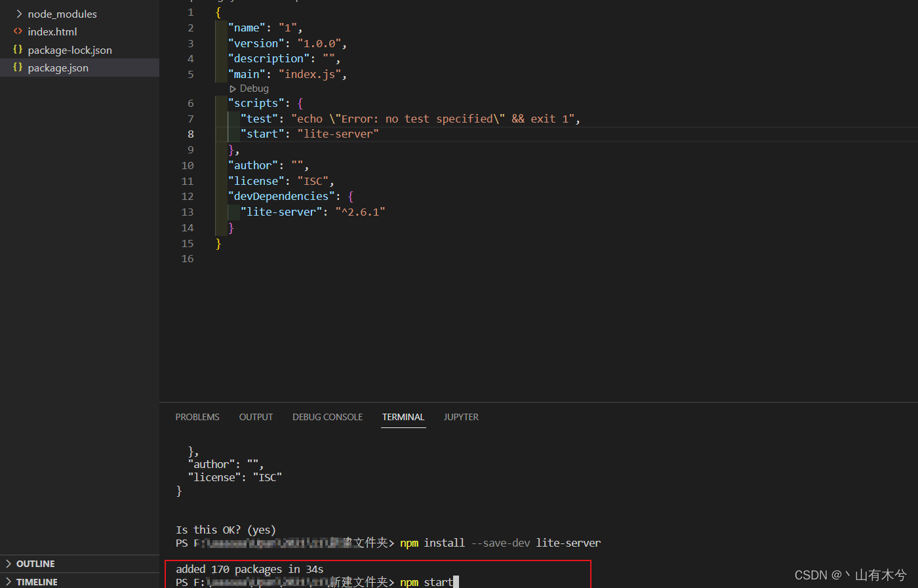Switch to the PROBLEMS tab

coord(197,417)
